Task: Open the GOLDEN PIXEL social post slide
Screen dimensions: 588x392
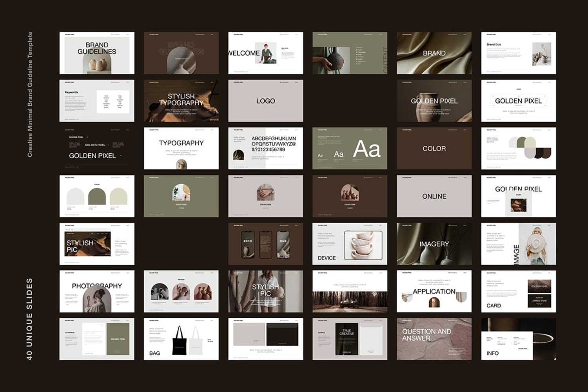Action: coord(519,196)
